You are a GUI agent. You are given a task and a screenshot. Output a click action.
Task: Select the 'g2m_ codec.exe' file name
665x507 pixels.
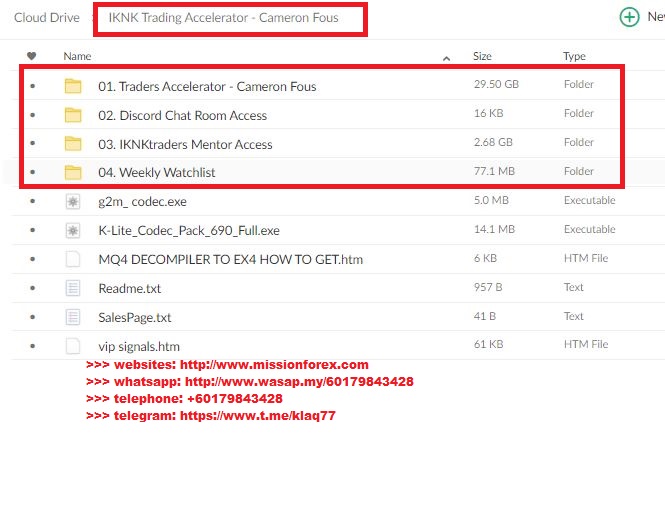(x=142, y=202)
